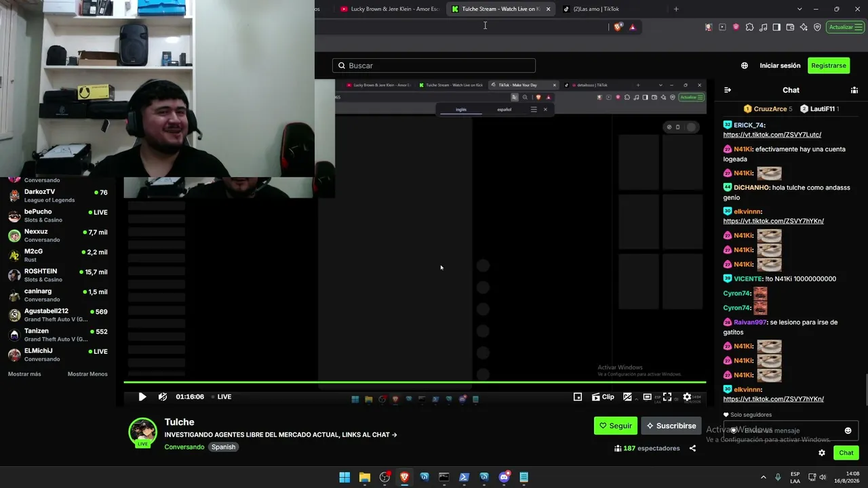This screenshot has width=868, height=488.
Task: Open caninarg channel in sidebar
Action: click(58, 295)
